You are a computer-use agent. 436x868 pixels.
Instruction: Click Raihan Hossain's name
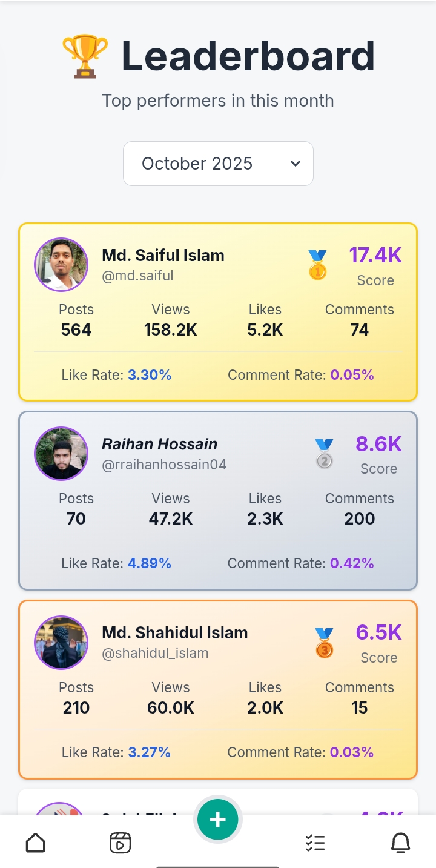point(159,444)
